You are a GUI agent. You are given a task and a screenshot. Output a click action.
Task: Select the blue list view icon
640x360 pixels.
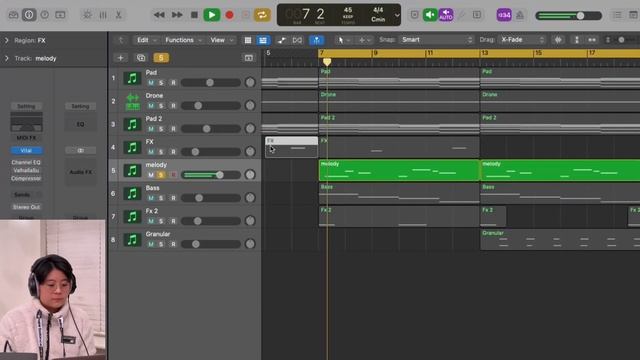click(x=263, y=40)
